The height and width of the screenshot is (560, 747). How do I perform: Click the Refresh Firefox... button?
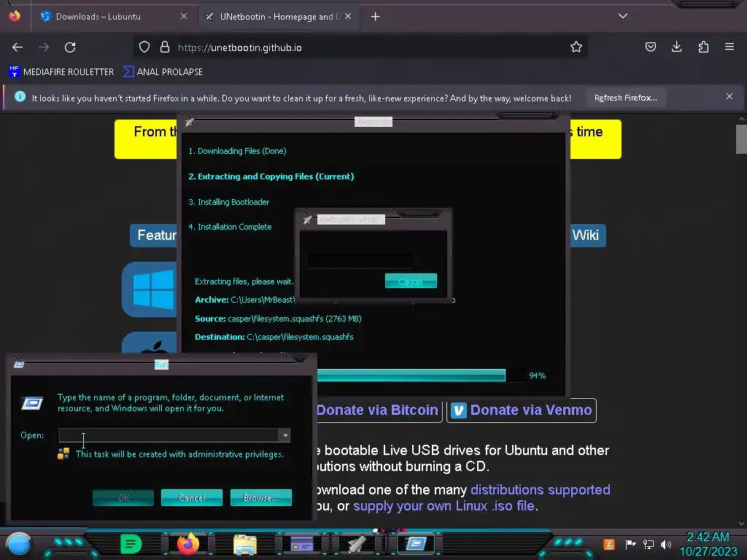[625, 98]
